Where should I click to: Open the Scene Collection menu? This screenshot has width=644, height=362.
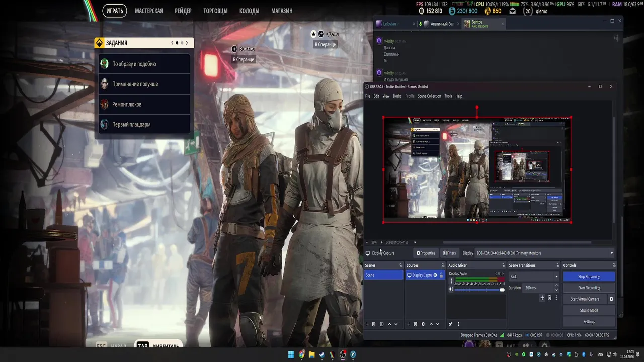(429, 96)
